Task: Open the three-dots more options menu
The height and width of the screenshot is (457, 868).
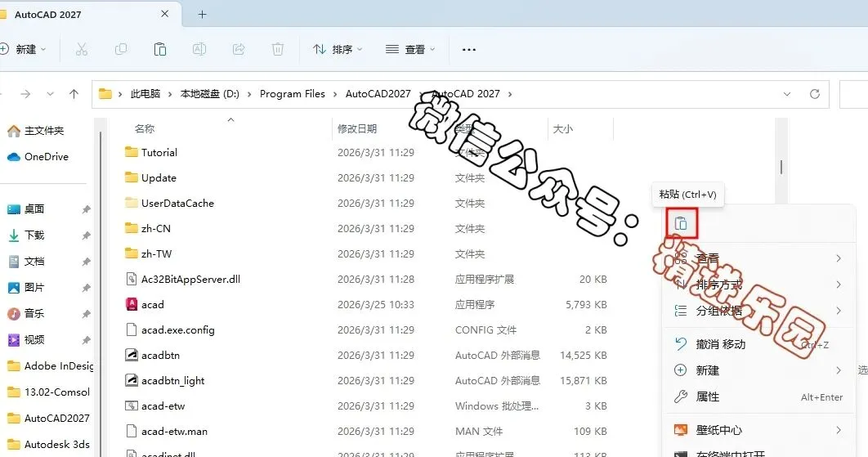Action: 469,49
